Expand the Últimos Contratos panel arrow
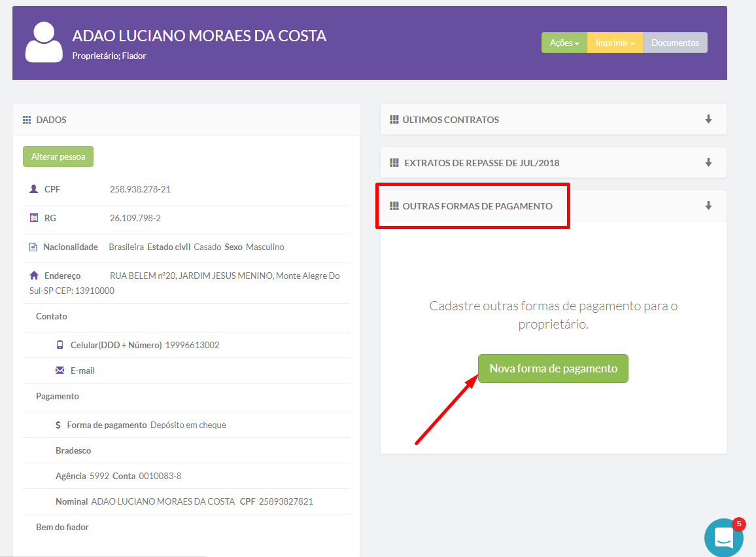Viewport: 756px width, 557px height. pyautogui.click(x=708, y=119)
